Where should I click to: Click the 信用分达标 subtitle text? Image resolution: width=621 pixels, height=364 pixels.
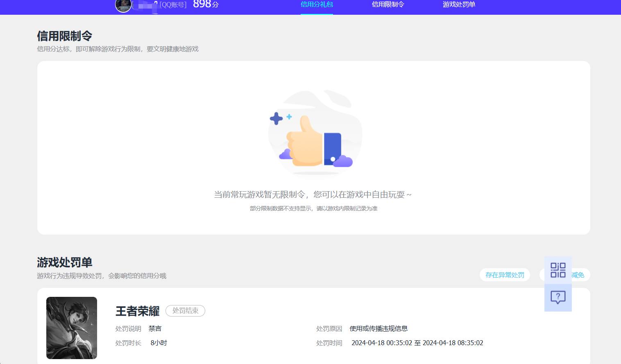tap(118, 49)
